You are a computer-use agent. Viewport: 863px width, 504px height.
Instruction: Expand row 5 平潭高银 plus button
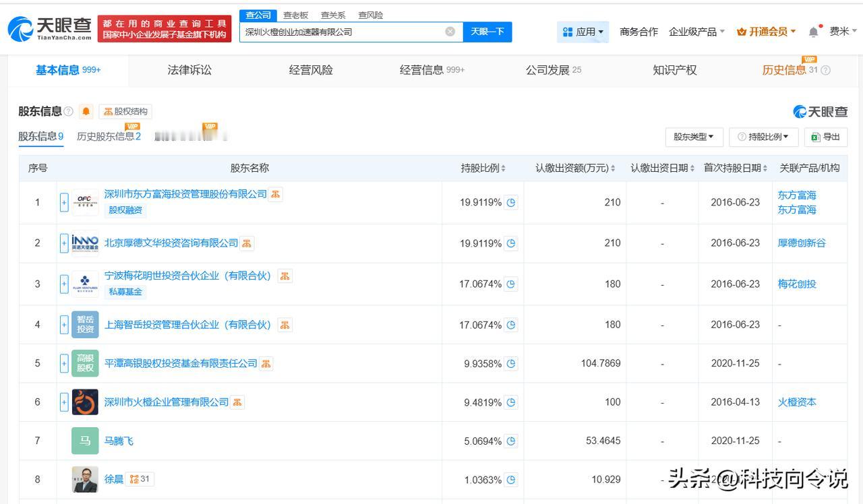coord(64,363)
